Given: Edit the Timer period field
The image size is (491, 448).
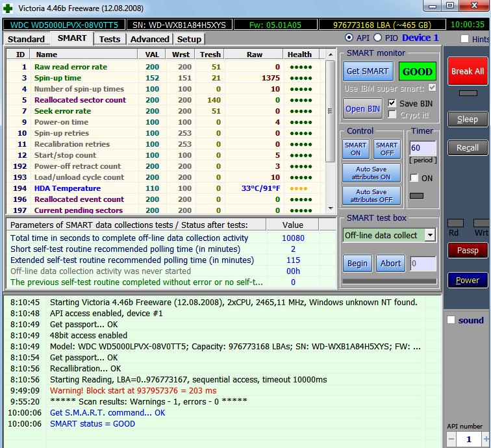Looking at the screenshot, I should (423, 148).
